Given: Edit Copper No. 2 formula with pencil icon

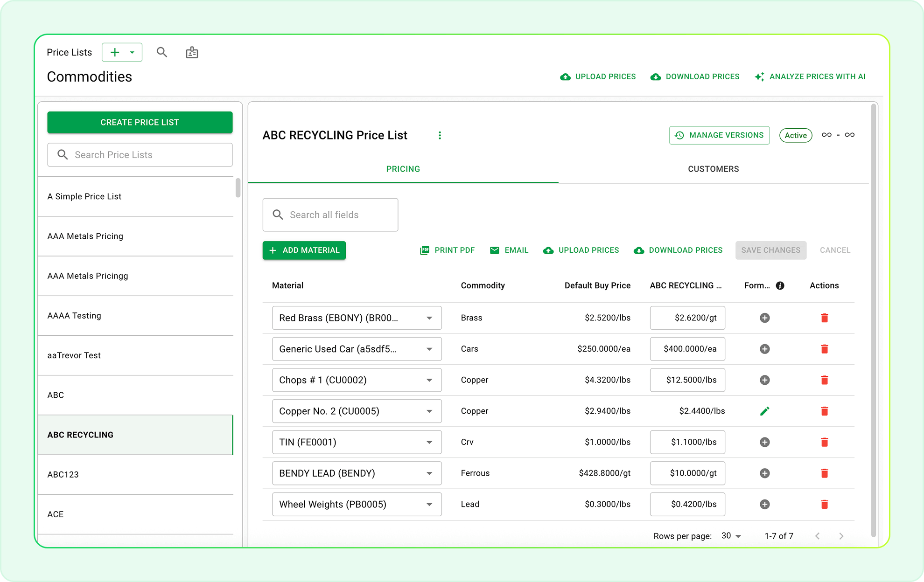Looking at the screenshot, I should [764, 411].
